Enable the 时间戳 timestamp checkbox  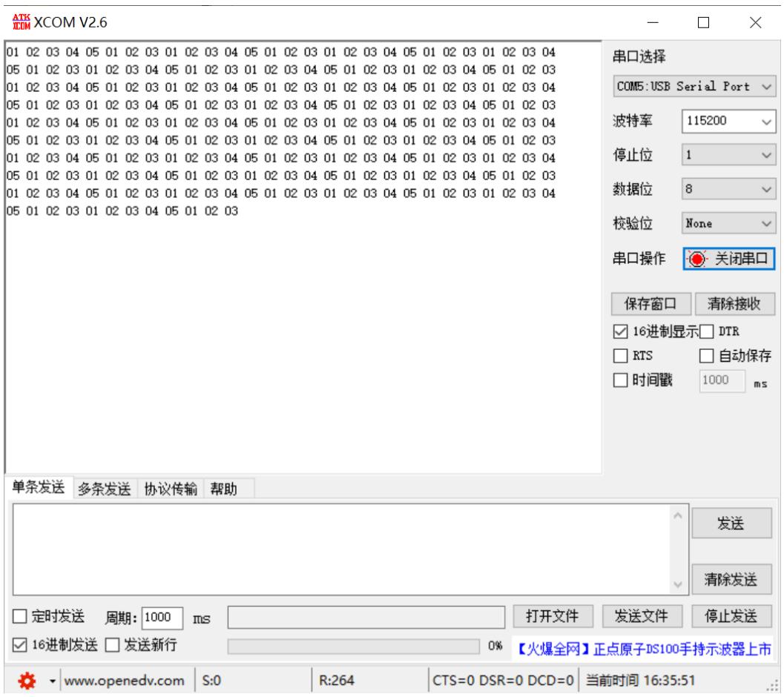(620, 380)
